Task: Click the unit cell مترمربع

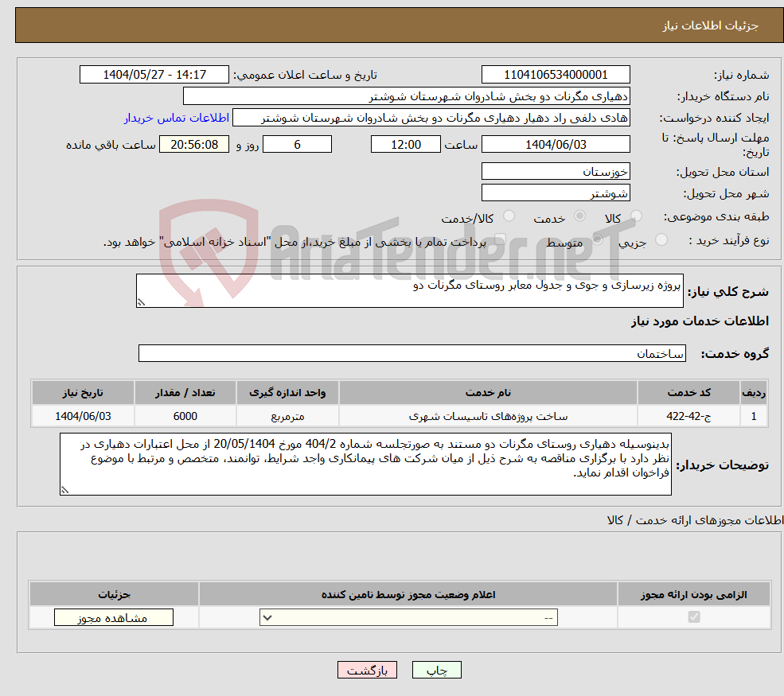Action: click(287, 416)
